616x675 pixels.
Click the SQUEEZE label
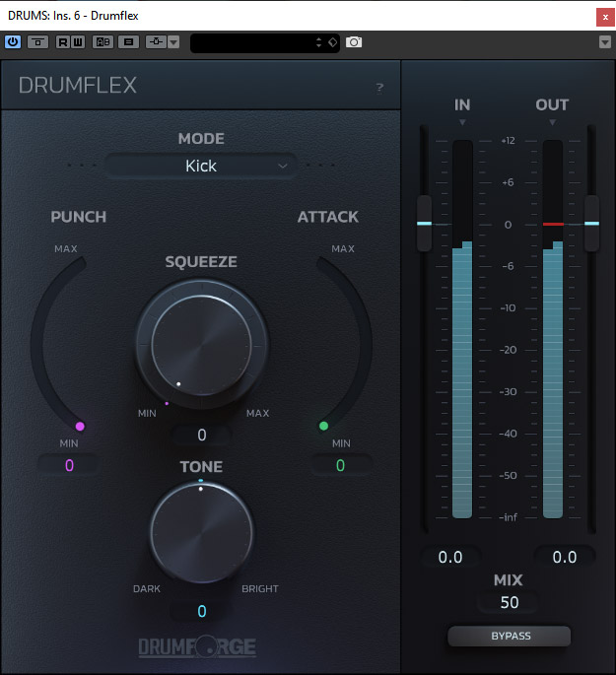[201, 261]
